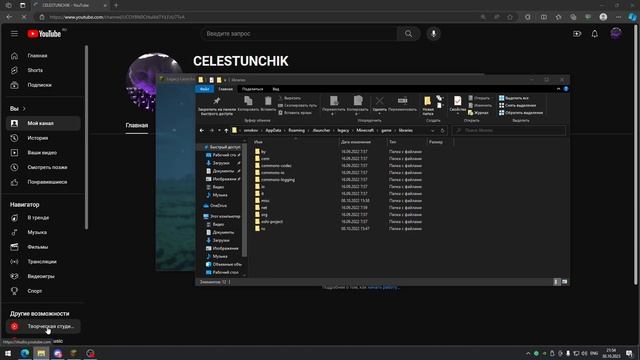The image size is (640, 360).
Task: Open Explorer help question mark icon
Action: 566,89
